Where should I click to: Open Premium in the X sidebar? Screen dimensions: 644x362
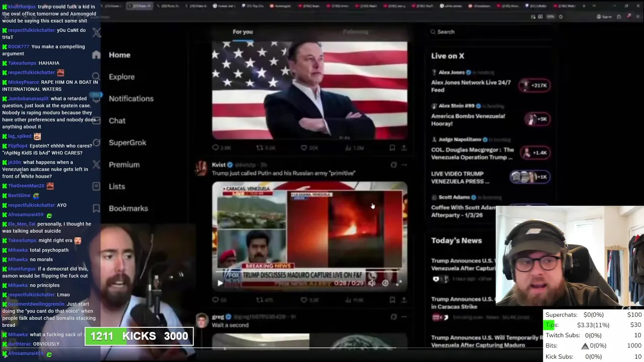[x=124, y=164]
